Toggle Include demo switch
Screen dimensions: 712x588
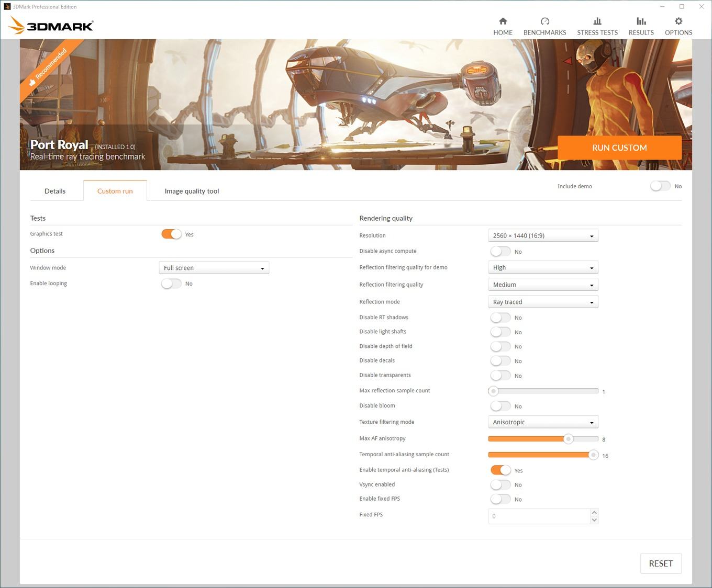click(x=660, y=186)
